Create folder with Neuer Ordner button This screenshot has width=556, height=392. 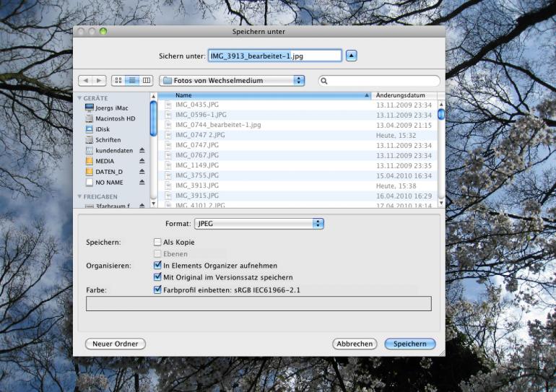pos(116,344)
